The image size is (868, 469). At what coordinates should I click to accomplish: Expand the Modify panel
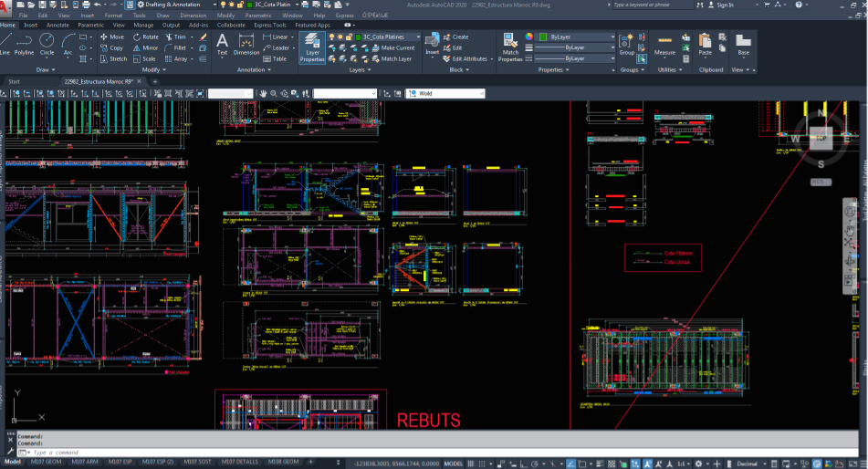coord(154,69)
